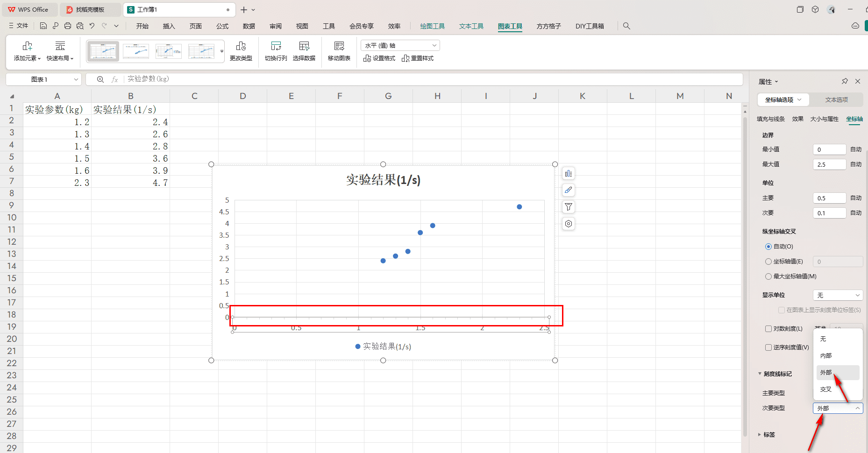Viewport: 868px width, 453px height.
Task: Redo the action
Action: tap(104, 26)
